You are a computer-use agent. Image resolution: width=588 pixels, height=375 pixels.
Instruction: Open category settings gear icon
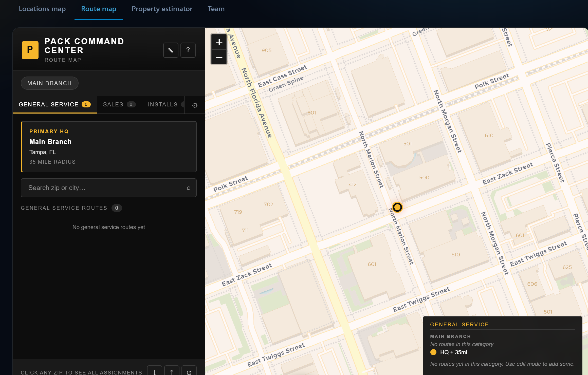[x=195, y=105]
